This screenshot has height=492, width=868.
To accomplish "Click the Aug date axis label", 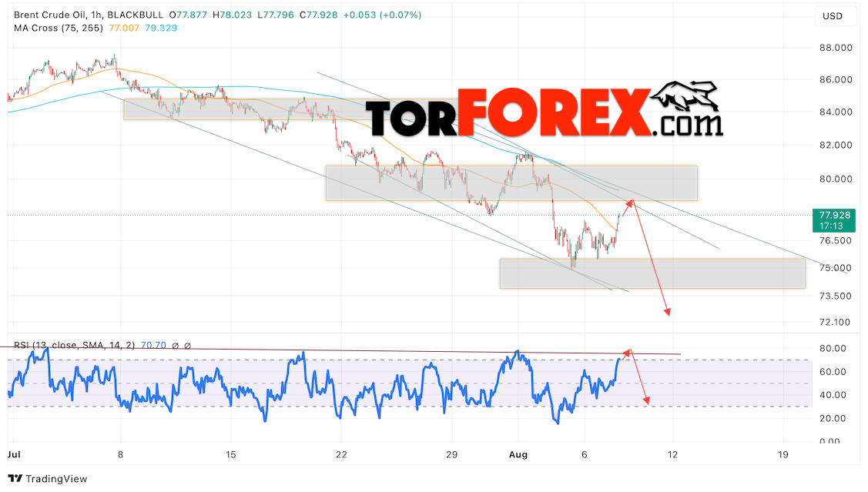I will pos(518,455).
